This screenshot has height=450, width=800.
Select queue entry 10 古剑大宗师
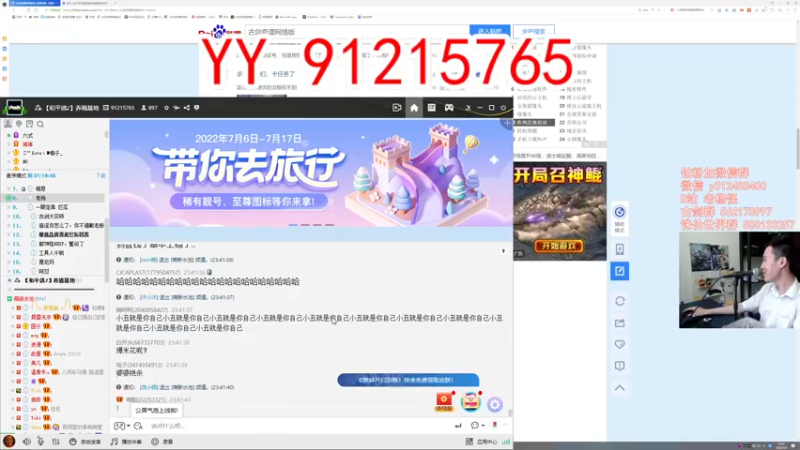click(x=54, y=216)
